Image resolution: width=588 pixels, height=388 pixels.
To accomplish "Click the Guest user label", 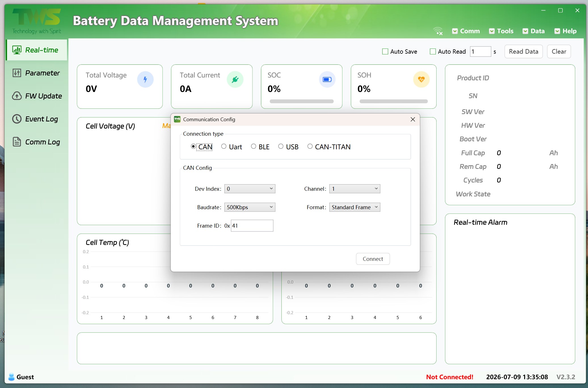I will pyautogui.click(x=25, y=377).
